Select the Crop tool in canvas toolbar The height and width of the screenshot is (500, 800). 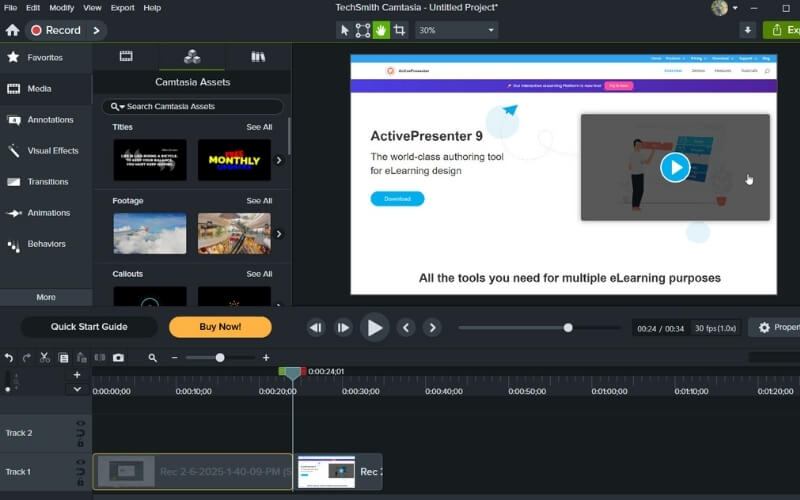[399, 30]
